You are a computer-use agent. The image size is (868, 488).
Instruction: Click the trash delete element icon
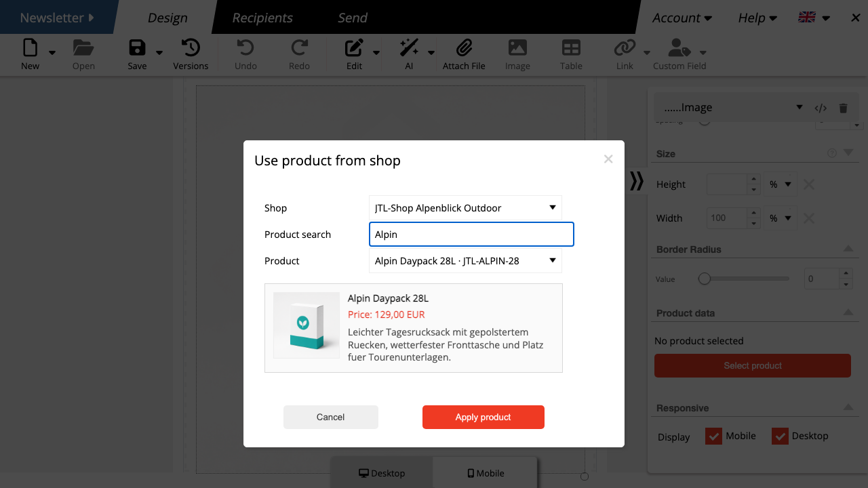(x=844, y=108)
